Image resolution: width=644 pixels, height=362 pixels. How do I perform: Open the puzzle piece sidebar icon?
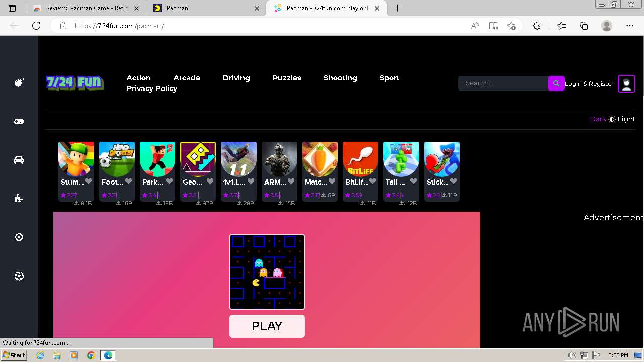[x=19, y=198]
